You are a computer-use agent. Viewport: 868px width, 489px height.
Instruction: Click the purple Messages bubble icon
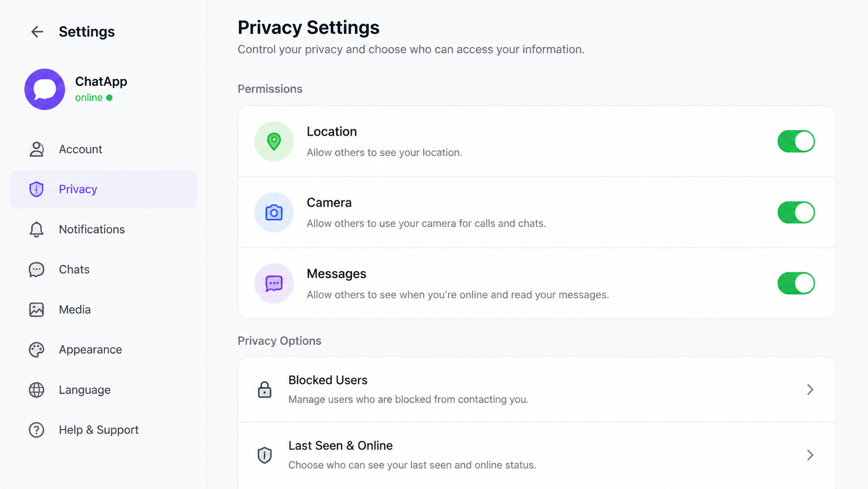coord(274,283)
